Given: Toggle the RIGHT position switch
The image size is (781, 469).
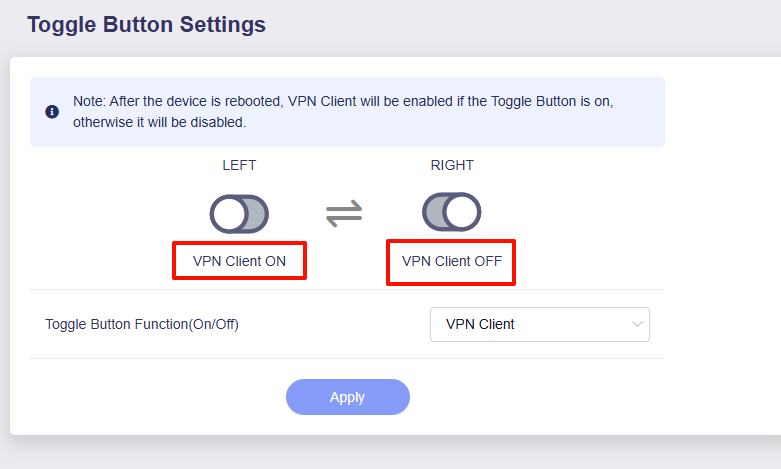Looking at the screenshot, I should [452, 213].
